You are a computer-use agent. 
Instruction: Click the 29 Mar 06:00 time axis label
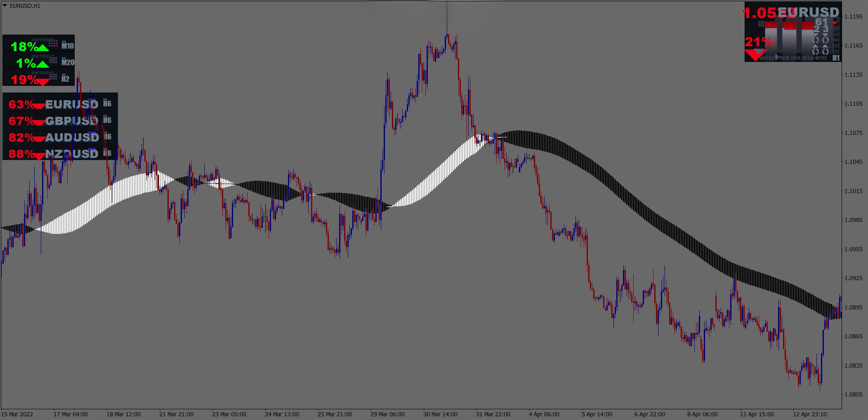pos(387,414)
